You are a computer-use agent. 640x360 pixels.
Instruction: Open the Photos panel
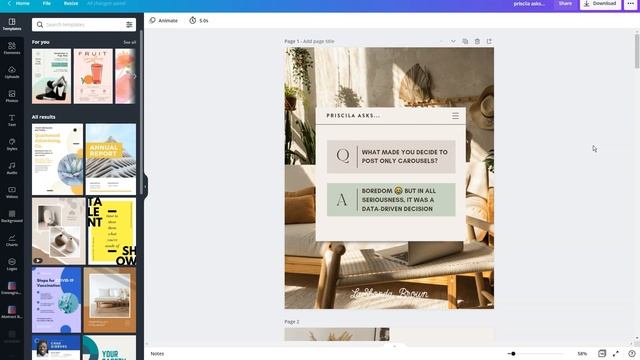[12, 96]
